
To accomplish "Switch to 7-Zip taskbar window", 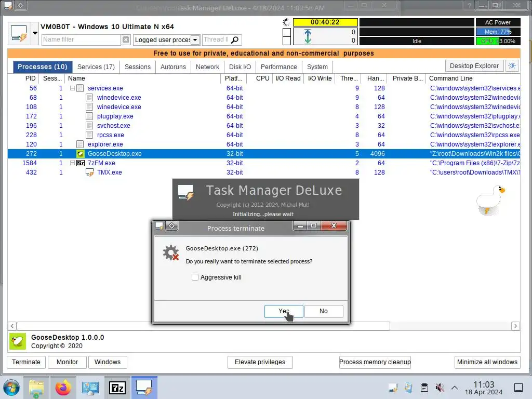I will point(117,388).
